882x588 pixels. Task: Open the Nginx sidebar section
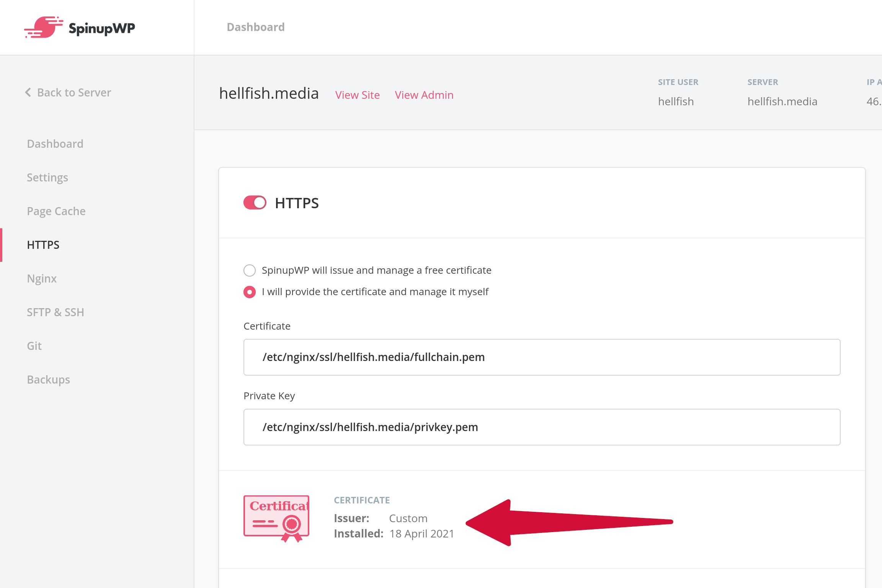(x=42, y=278)
